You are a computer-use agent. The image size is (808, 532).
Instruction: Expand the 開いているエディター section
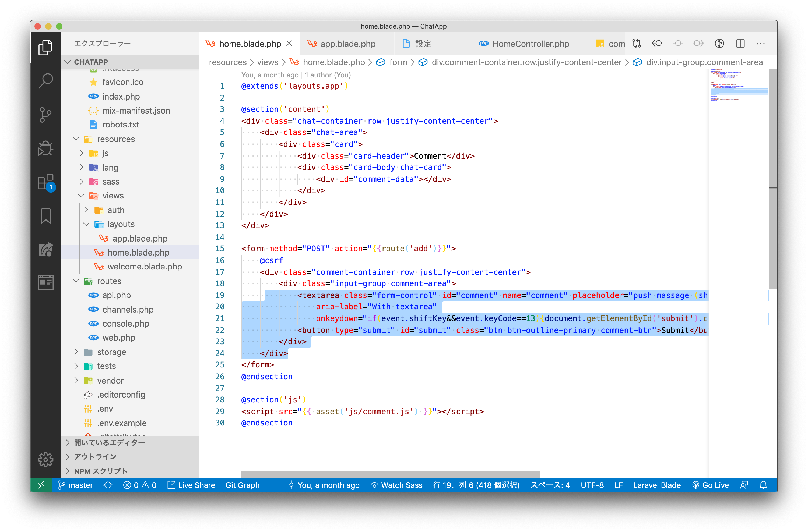point(130,443)
